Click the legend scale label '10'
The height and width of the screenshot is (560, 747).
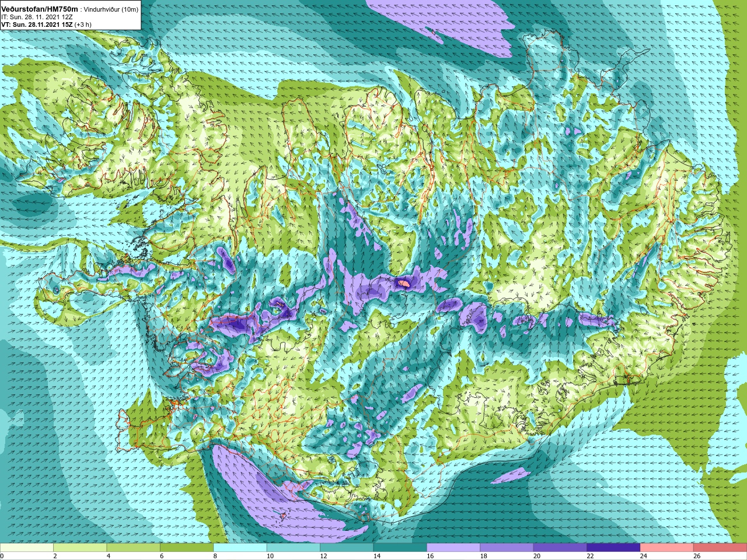(270, 556)
